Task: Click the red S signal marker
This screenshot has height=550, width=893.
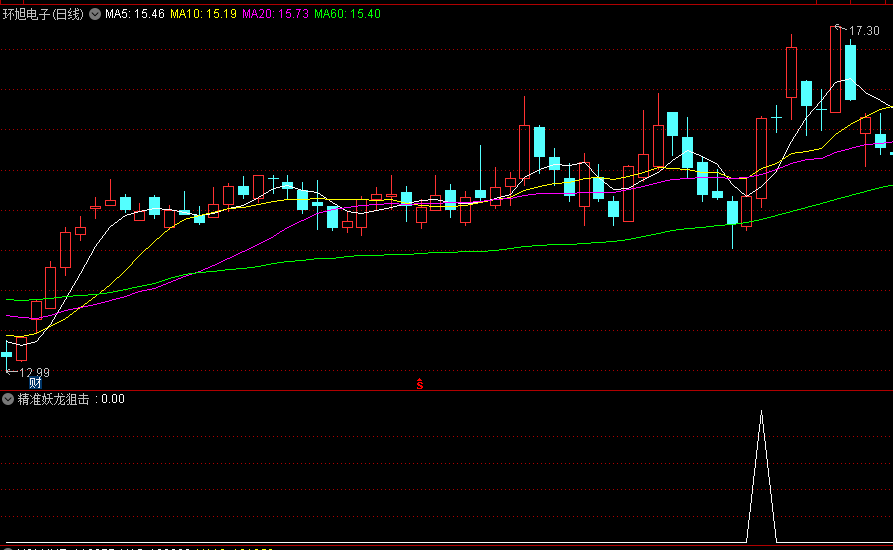Action: [x=420, y=384]
